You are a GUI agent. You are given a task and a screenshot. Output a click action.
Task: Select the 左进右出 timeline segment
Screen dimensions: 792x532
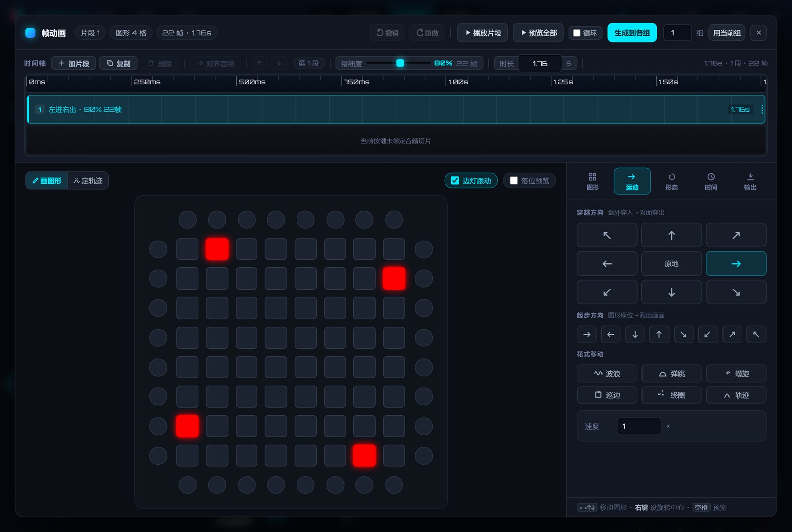(x=396, y=109)
